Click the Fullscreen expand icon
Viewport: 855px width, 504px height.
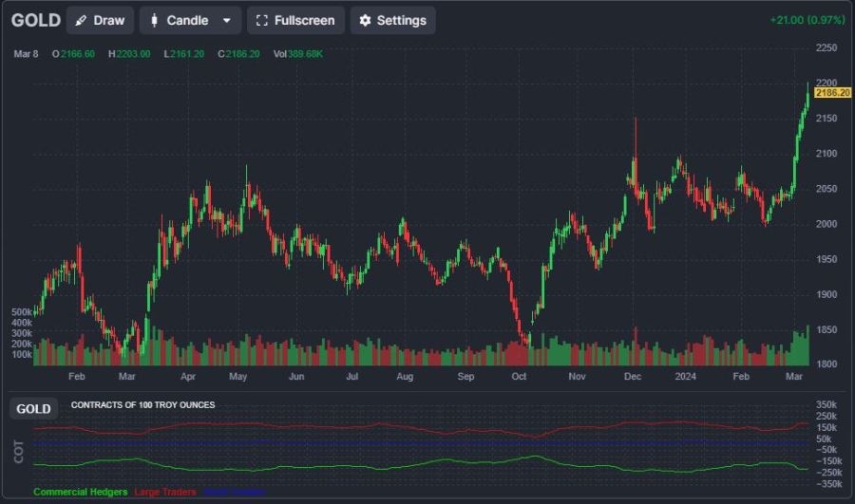pyautogui.click(x=262, y=20)
